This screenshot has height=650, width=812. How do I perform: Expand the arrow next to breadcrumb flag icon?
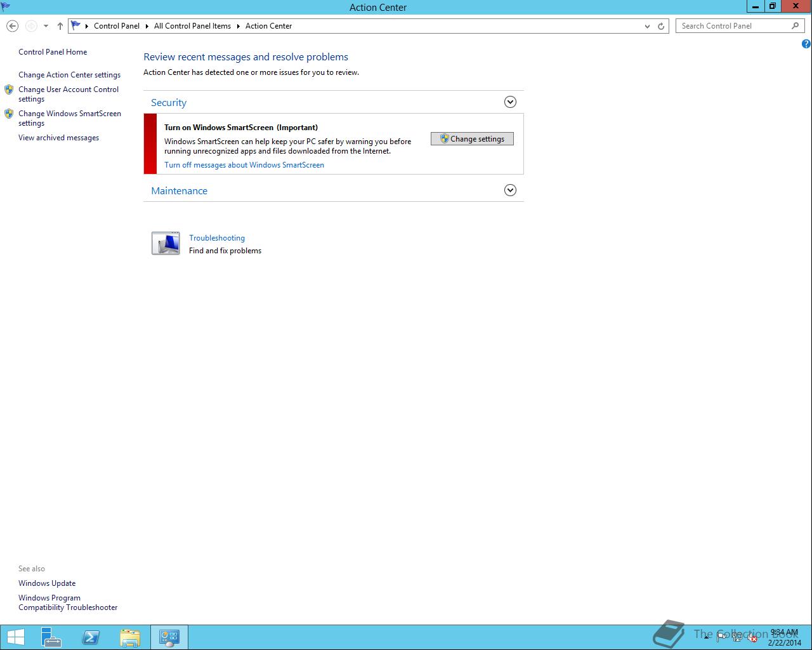point(87,26)
